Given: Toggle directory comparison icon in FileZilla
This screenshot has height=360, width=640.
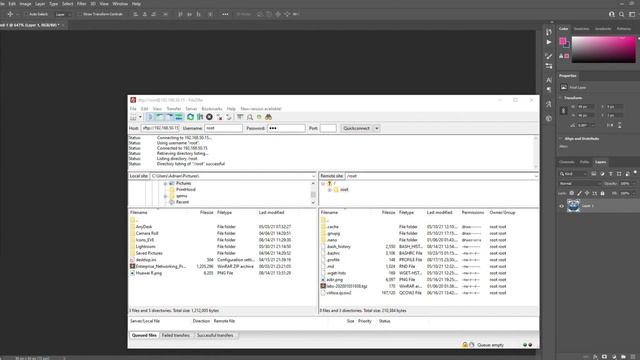Looking at the screenshot, I should [x=250, y=117].
